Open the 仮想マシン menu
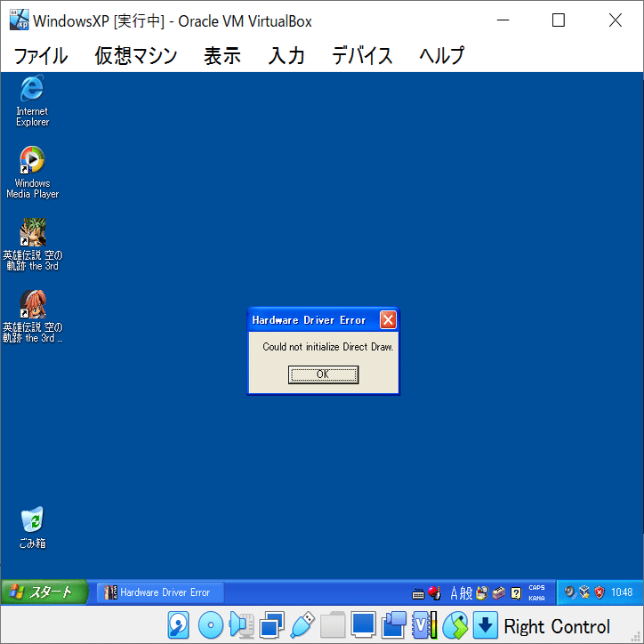The width and height of the screenshot is (644, 644). coord(136,55)
